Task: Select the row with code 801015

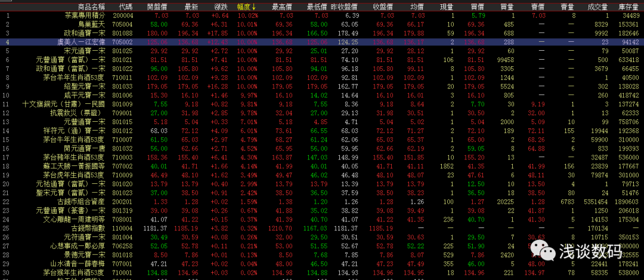Action: [x=322, y=121]
